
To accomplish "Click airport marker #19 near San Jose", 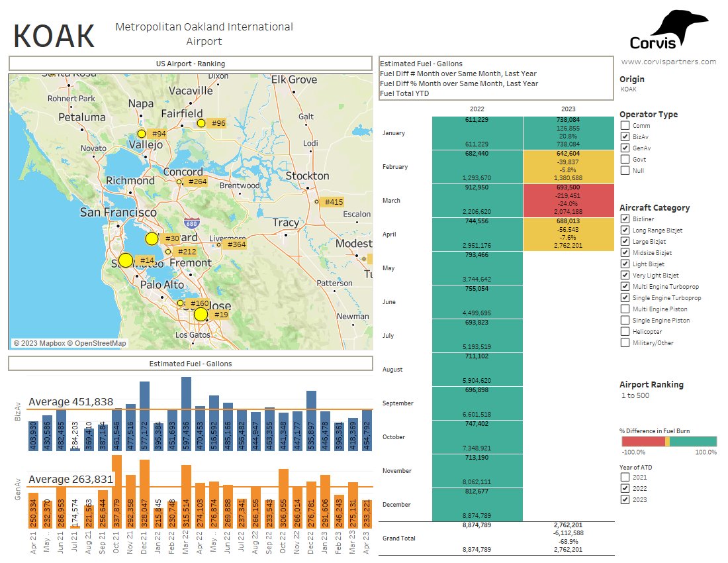I will coord(201,314).
